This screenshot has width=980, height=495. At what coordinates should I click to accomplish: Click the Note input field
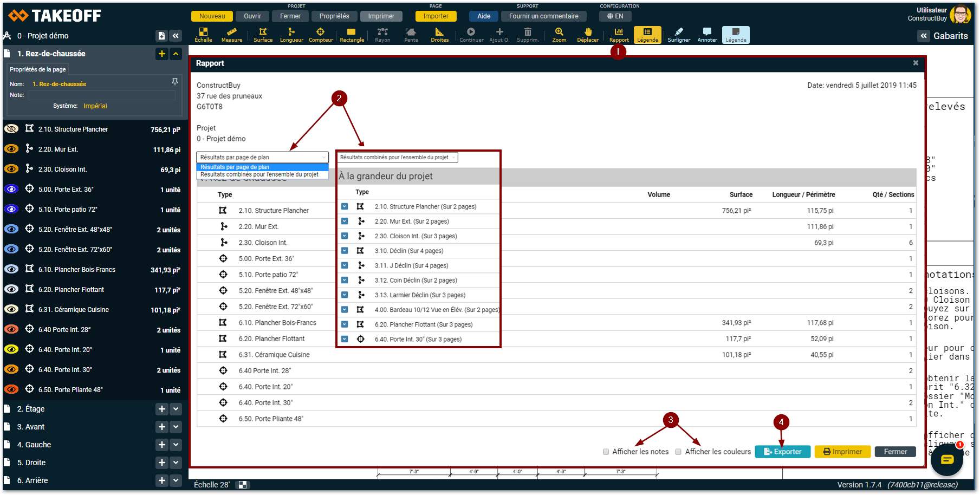tap(102, 95)
